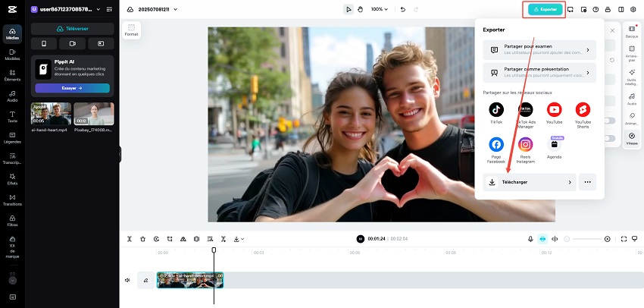Delete the selected clip with trash icon
This screenshot has height=308, width=644.
pos(143,239)
